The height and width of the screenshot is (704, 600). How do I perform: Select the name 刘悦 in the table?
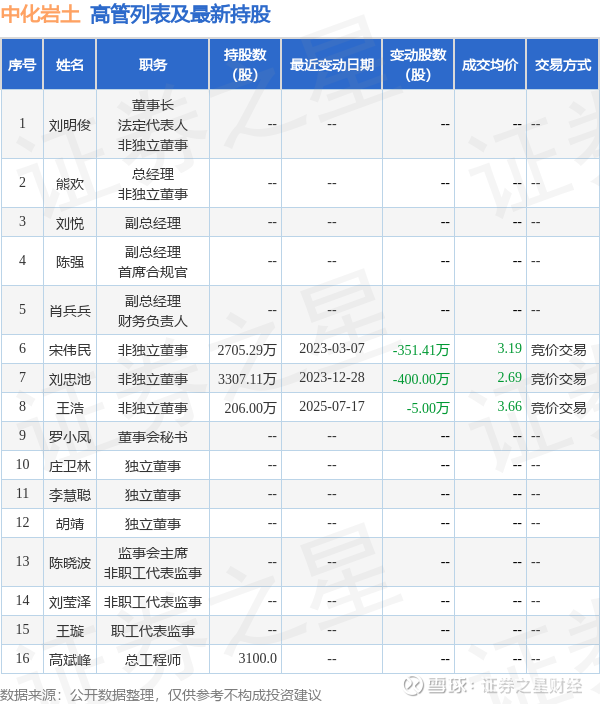click(70, 223)
